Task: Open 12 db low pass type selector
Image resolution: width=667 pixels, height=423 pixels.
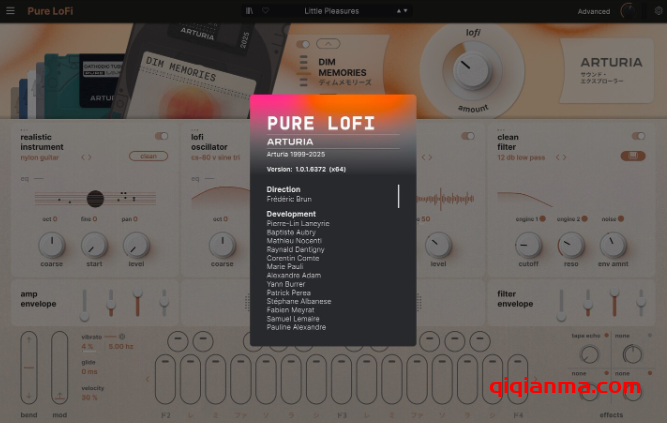Action: point(521,157)
